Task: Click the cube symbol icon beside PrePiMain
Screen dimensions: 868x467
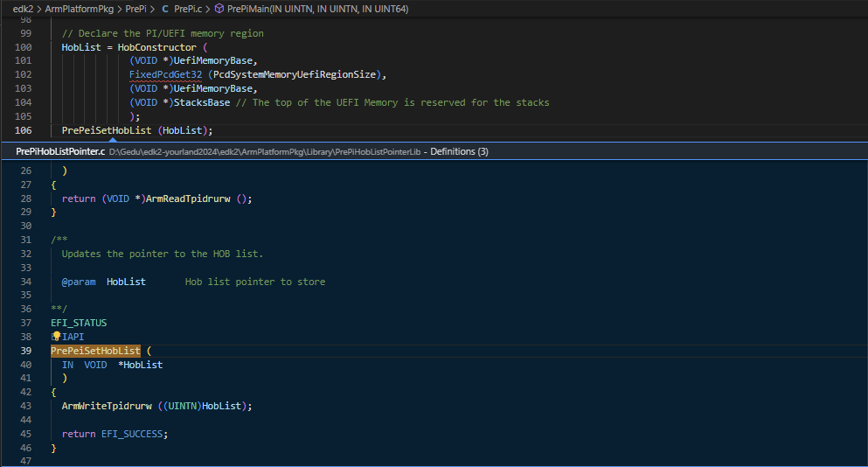Action: [219, 9]
